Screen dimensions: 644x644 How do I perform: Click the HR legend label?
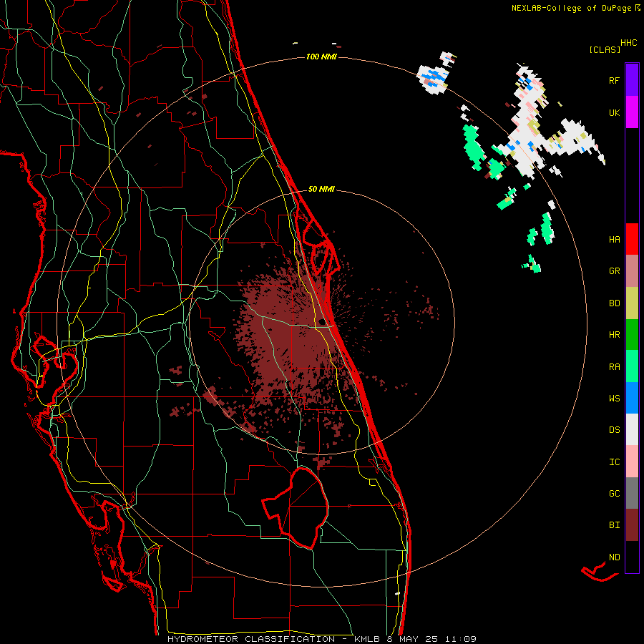pos(614,335)
